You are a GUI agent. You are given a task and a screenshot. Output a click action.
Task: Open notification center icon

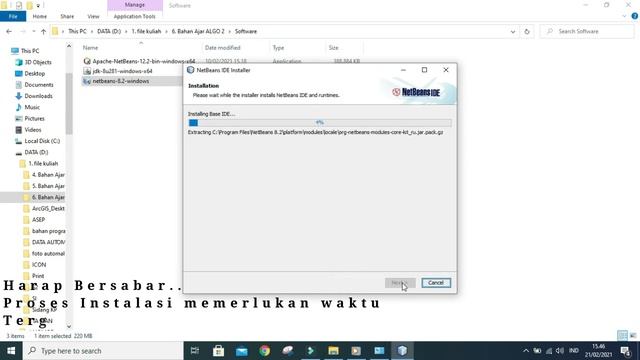(626, 351)
